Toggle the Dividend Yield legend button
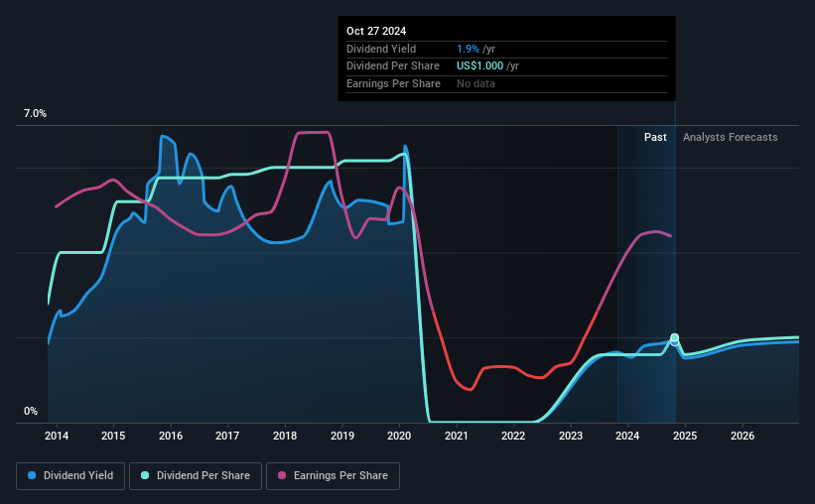 tap(70, 476)
